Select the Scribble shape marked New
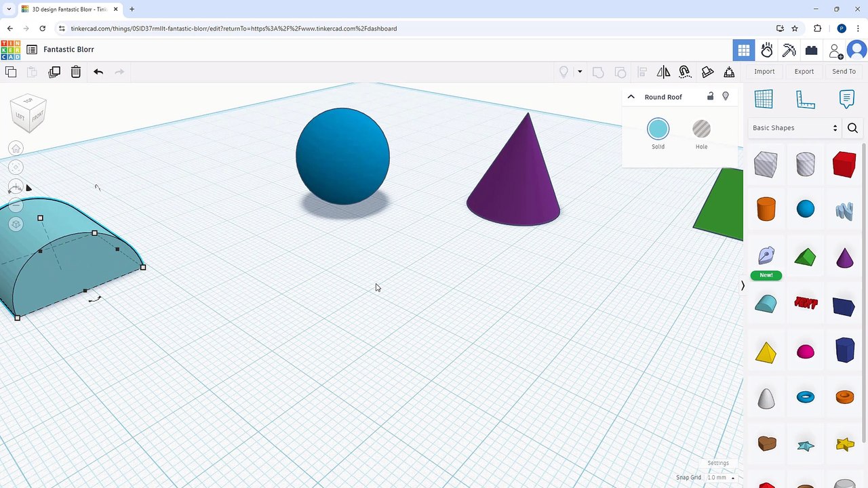 pos(766,256)
